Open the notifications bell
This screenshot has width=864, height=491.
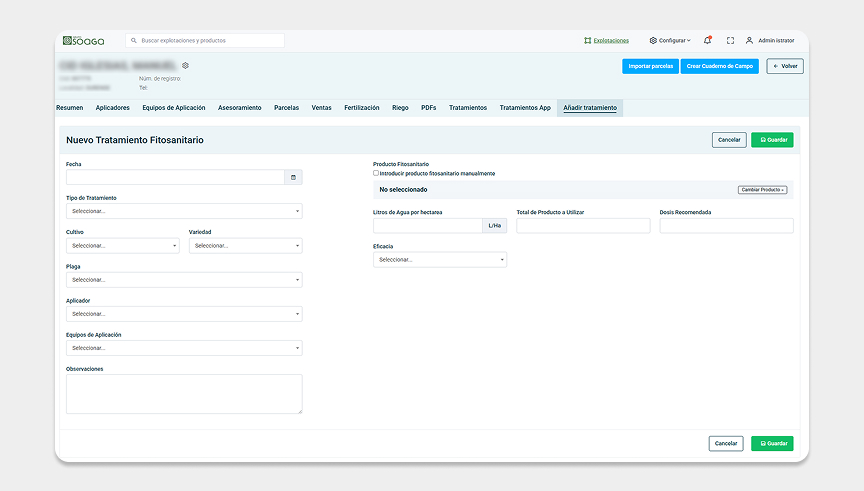tap(708, 40)
